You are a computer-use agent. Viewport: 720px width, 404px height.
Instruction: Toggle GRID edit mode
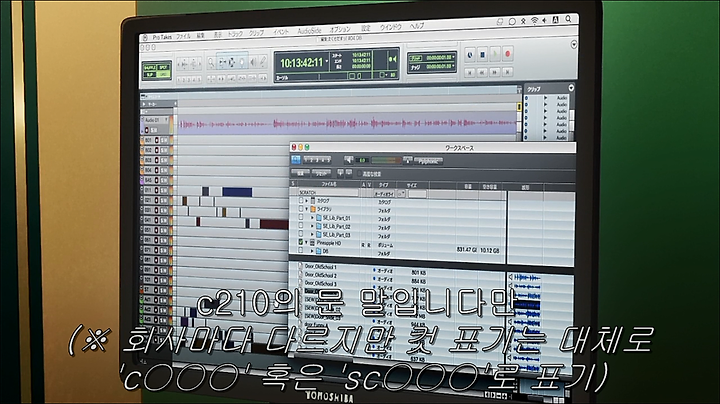[163, 74]
